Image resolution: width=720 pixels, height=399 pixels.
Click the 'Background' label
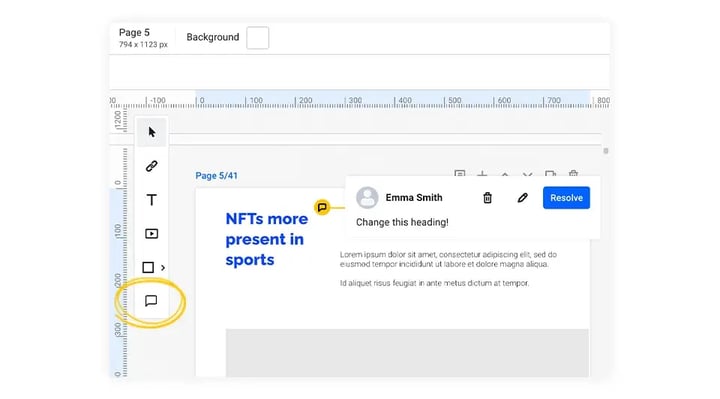coord(213,37)
